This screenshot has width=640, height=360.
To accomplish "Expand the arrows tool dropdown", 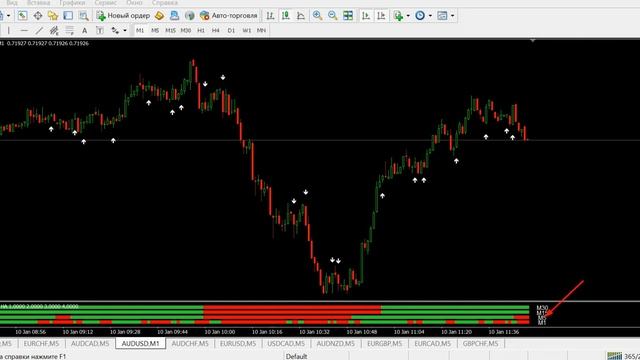I will point(125,31).
